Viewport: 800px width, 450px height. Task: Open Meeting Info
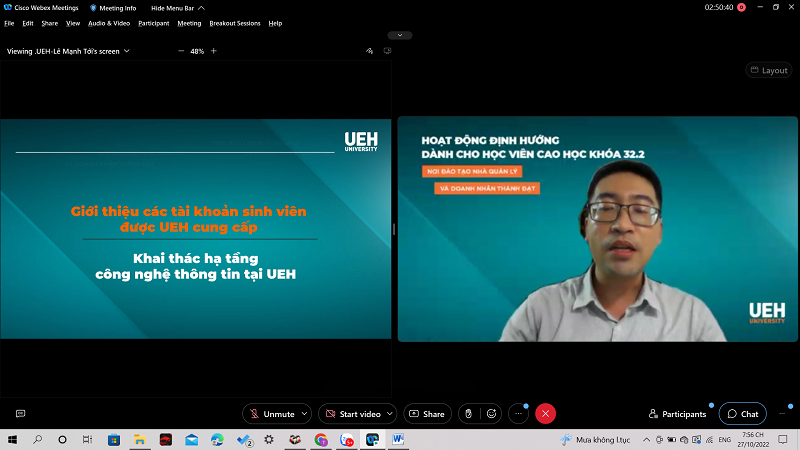click(x=113, y=8)
